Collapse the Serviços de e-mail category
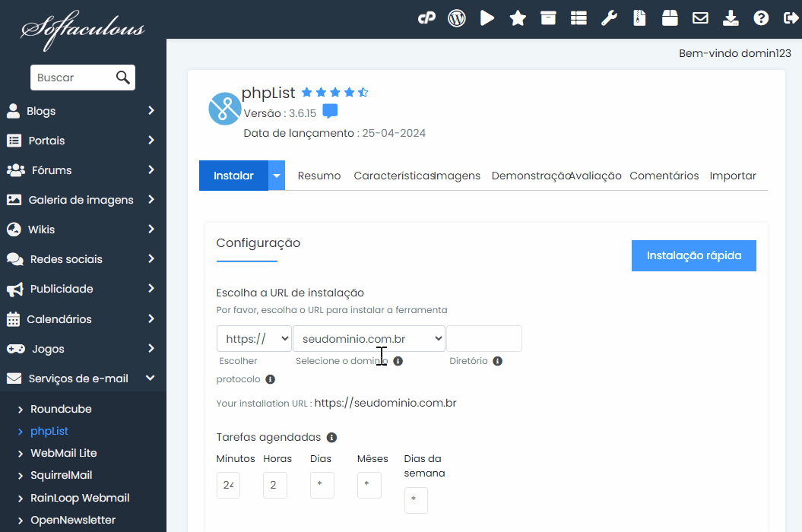This screenshot has height=532, width=802. [x=83, y=378]
